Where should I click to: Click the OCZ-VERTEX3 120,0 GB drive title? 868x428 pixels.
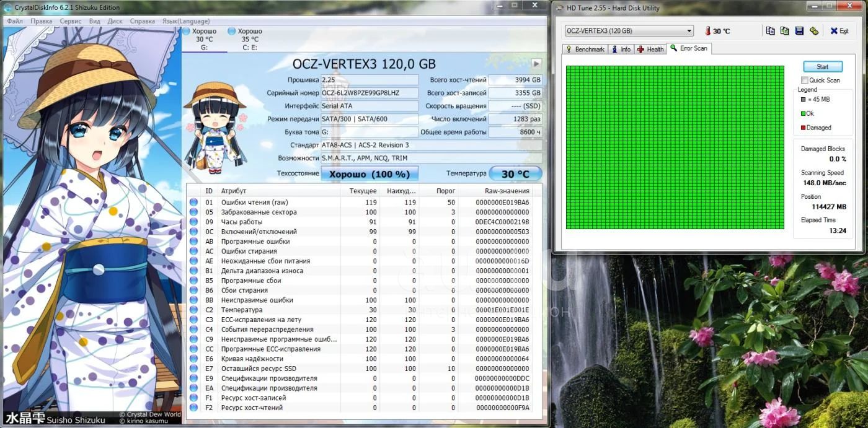pyautogui.click(x=364, y=64)
